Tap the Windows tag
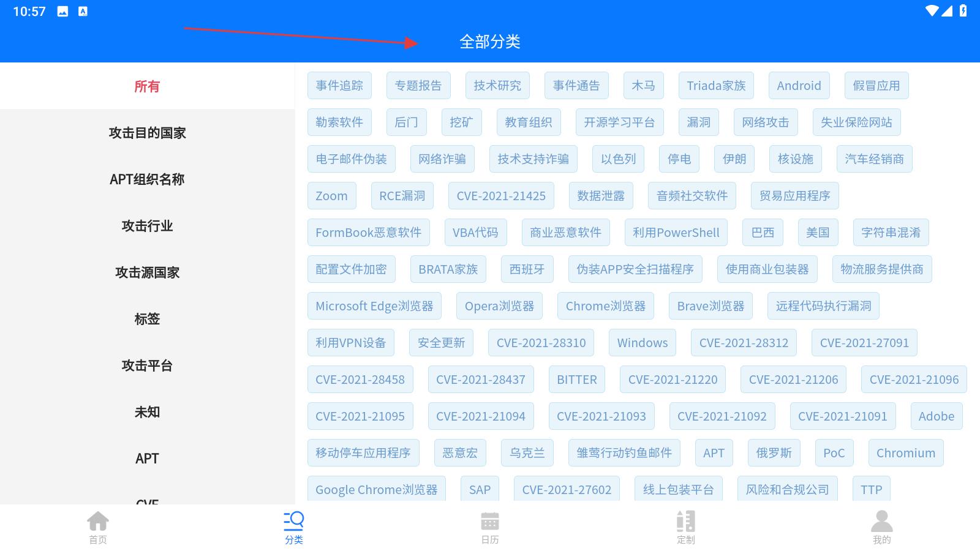Screen dimensions: 980x551 click(643, 343)
